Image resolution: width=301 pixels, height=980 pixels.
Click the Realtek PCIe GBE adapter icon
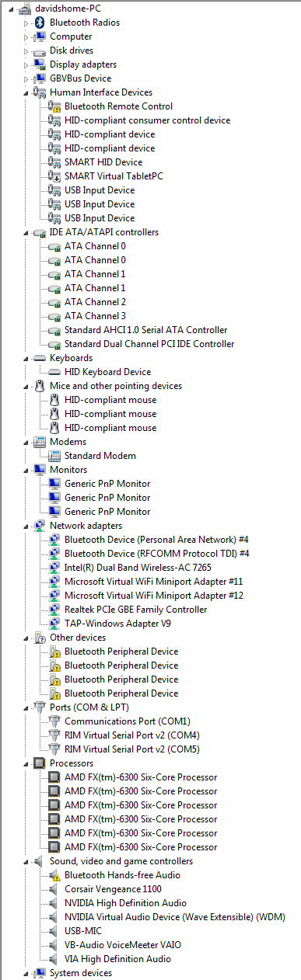click(x=54, y=610)
